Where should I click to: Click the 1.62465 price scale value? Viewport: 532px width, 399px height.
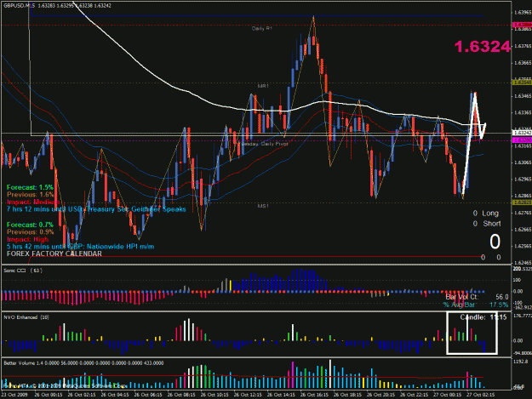(x=523, y=263)
